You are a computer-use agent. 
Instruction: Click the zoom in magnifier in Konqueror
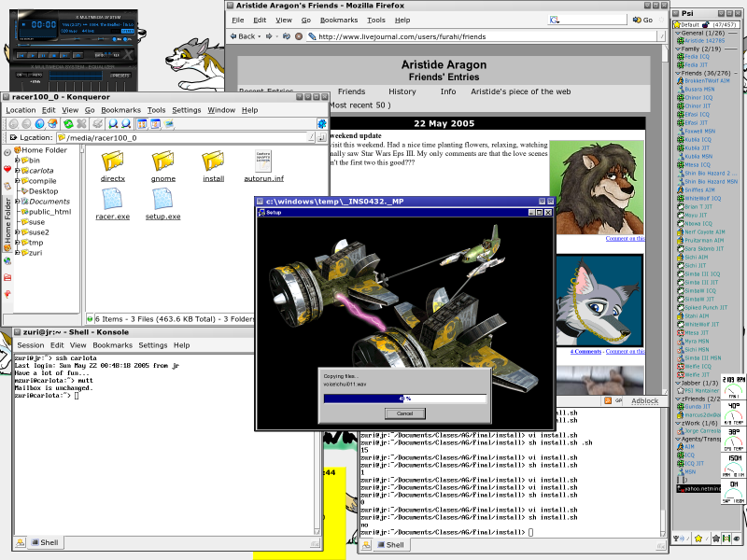(112, 123)
